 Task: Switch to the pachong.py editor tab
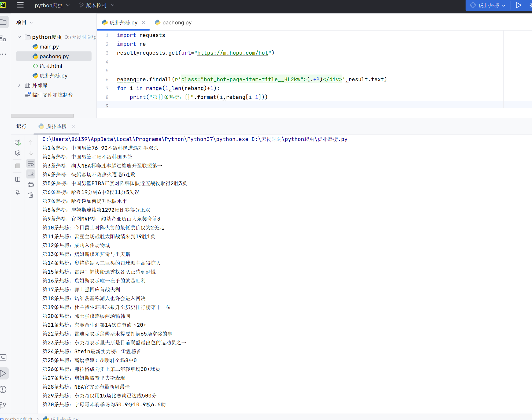176,23
